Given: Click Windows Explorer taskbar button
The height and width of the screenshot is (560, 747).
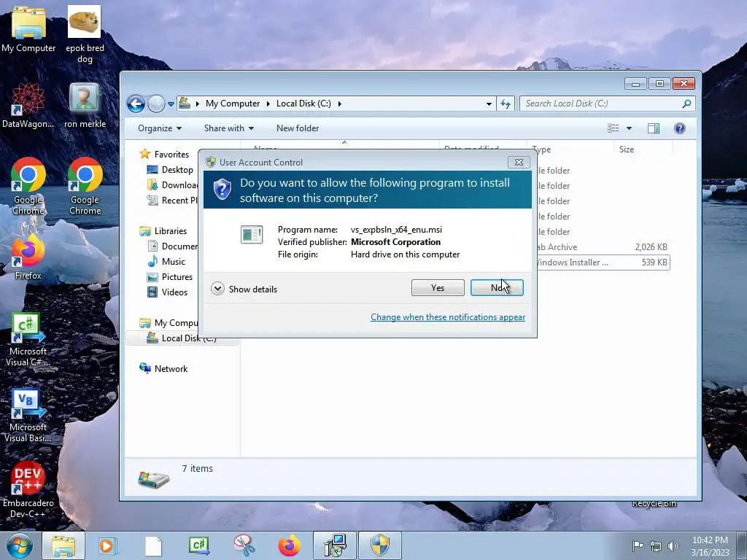Looking at the screenshot, I should click(x=63, y=545).
